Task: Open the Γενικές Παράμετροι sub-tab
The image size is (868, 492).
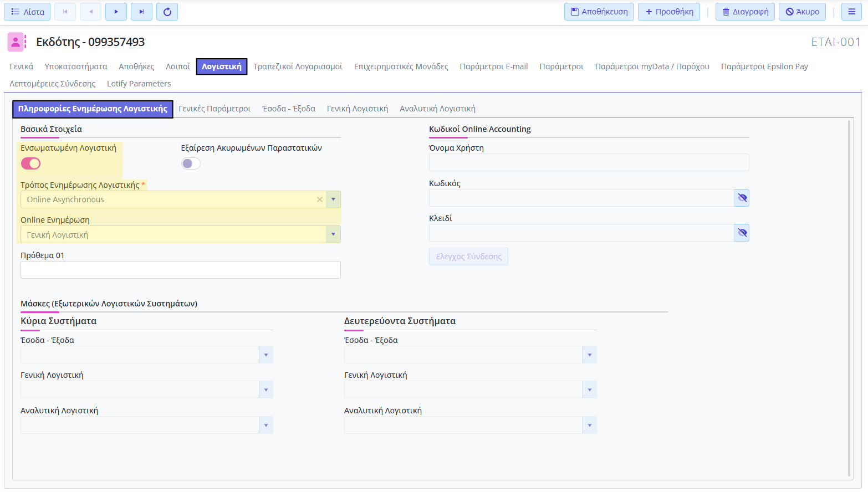Action: point(215,109)
